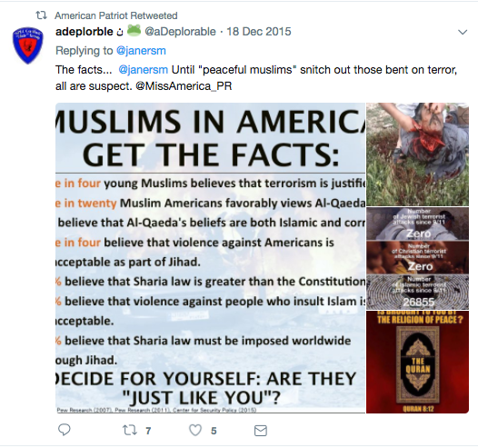Open The Quran book cover thumbnail
478x448 pixels.
coord(417,362)
